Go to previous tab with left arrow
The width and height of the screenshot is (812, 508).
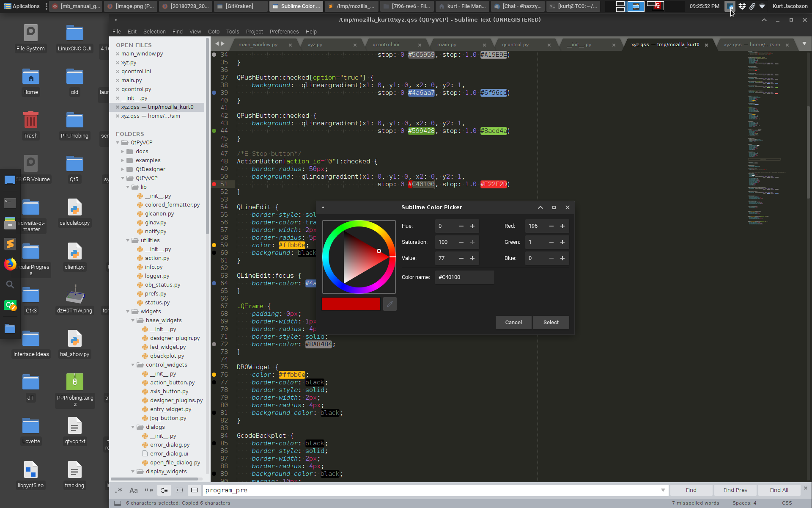pos(217,44)
